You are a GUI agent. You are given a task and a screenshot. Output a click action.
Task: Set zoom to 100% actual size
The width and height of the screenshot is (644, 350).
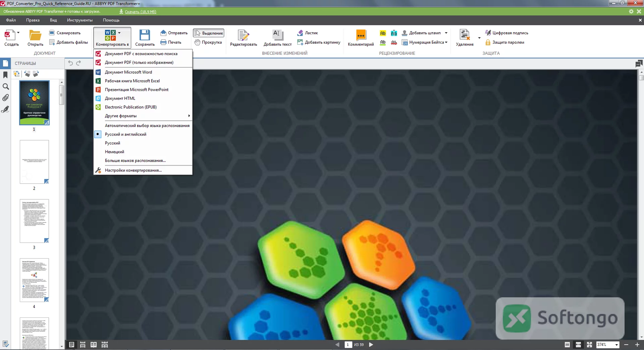coord(567,345)
